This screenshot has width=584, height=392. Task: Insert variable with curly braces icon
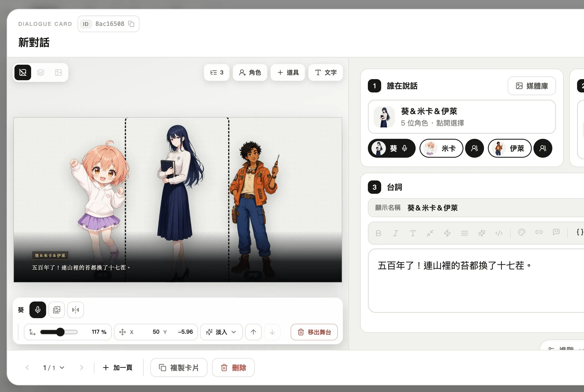pyautogui.click(x=580, y=232)
